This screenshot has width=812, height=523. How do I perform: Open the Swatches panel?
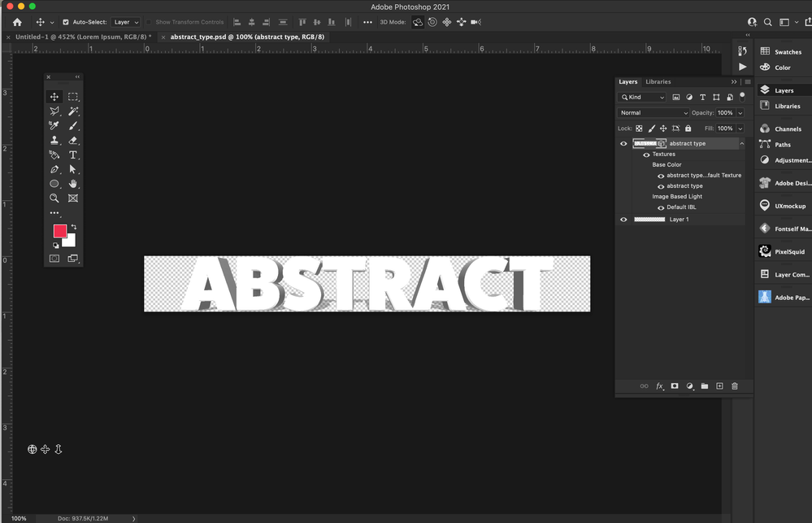783,51
